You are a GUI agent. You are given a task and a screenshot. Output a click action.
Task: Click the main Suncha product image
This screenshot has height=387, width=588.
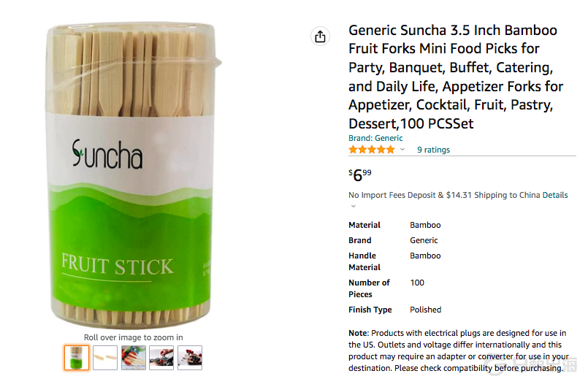134,175
